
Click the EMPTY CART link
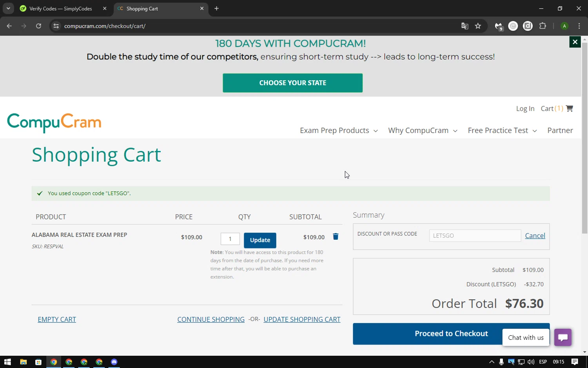click(x=57, y=319)
